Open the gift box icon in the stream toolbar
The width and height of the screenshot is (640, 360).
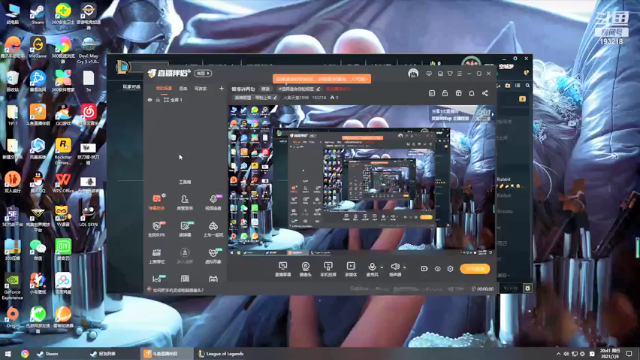(x=458, y=93)
